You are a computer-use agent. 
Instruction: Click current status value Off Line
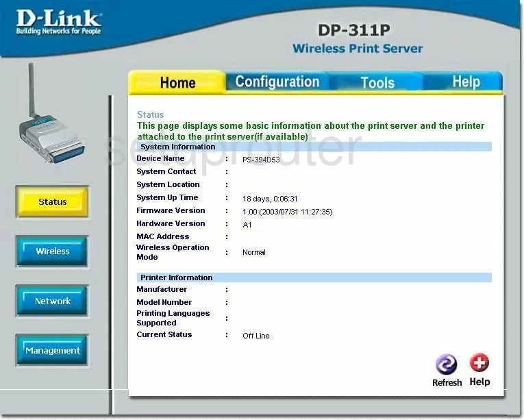256,336
